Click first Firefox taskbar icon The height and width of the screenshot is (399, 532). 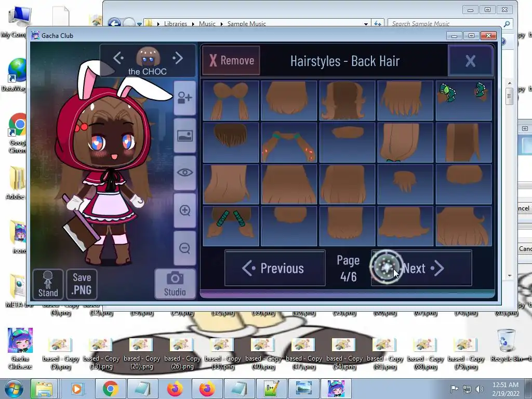(x=175, y=389)
